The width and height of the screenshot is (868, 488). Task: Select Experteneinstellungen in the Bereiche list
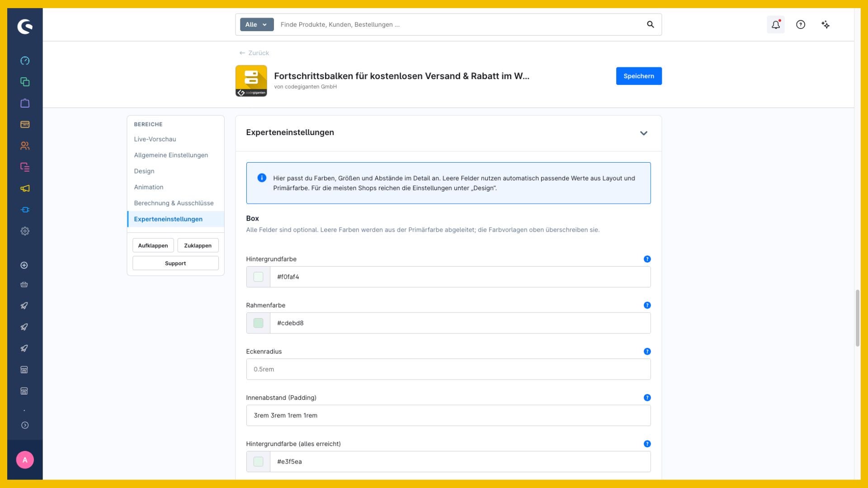pos(176,219)
